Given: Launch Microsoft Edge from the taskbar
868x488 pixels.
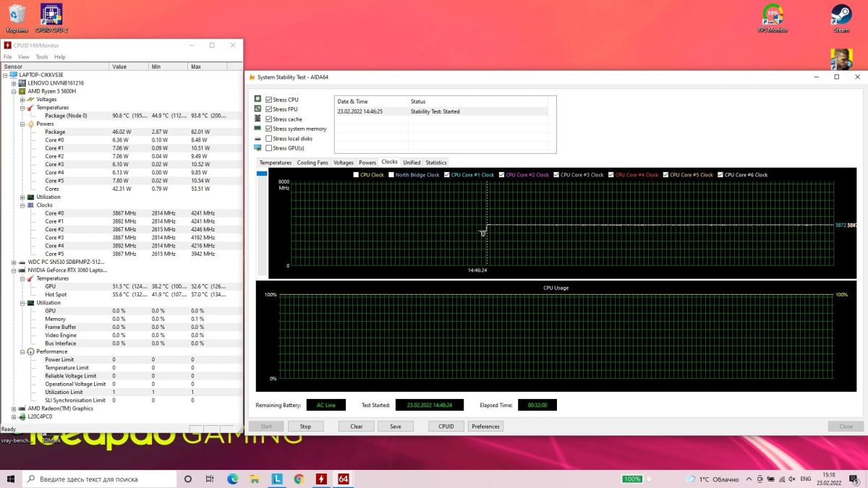Looking at the screenshot, I should coord(233,479).
